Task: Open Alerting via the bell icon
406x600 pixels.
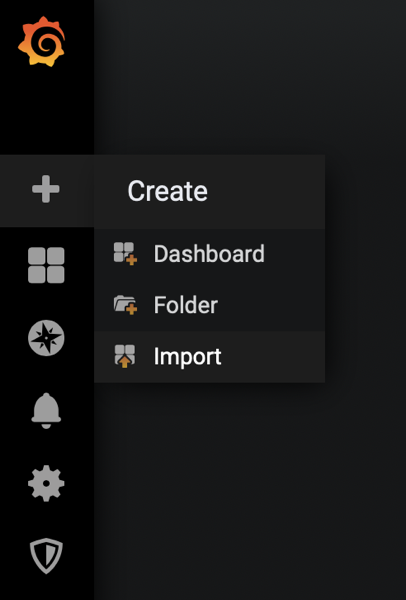Action: pos(46,411)
